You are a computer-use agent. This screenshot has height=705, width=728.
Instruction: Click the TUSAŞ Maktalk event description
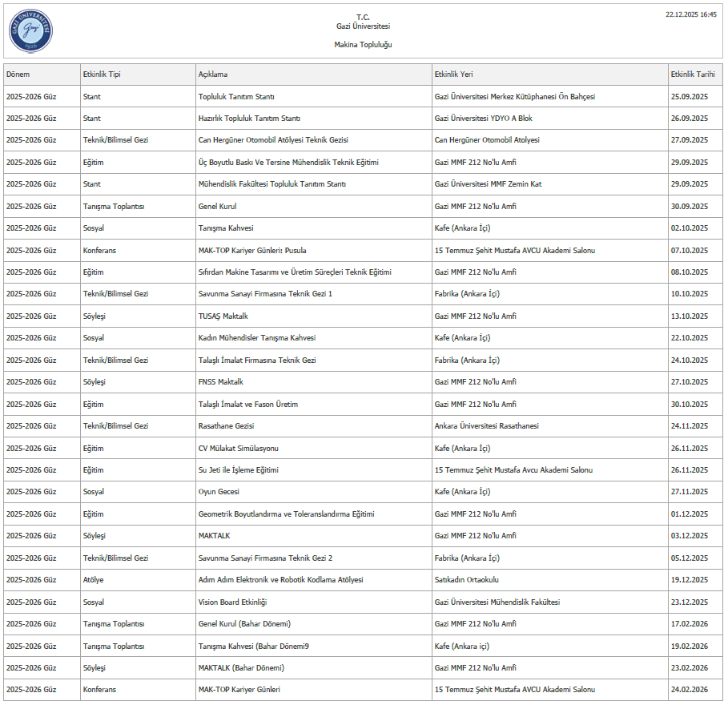[x=223, y=316]
